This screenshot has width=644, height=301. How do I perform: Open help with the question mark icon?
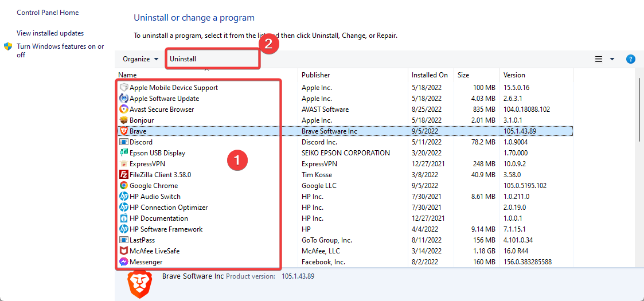[630, 59]
